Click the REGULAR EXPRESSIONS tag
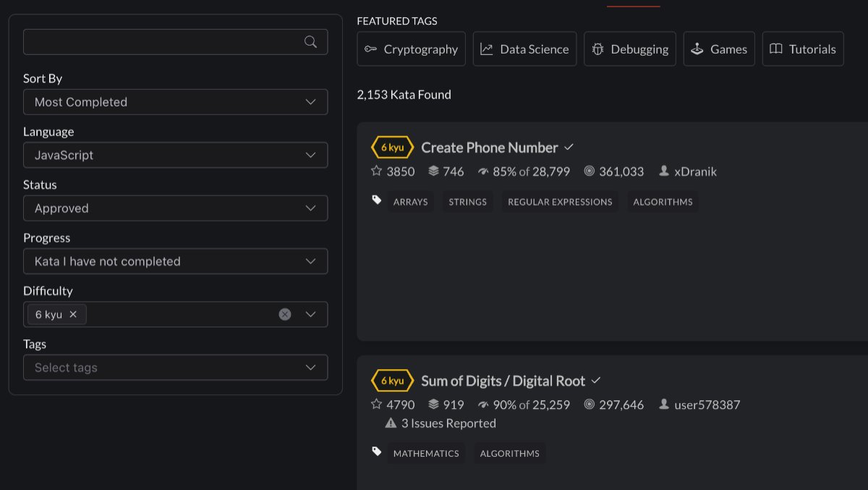 click(560, 202)
